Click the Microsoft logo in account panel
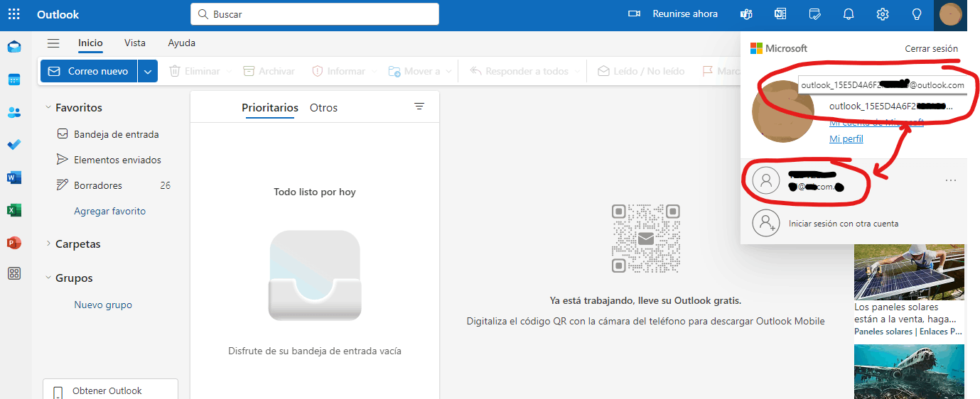 779,49
